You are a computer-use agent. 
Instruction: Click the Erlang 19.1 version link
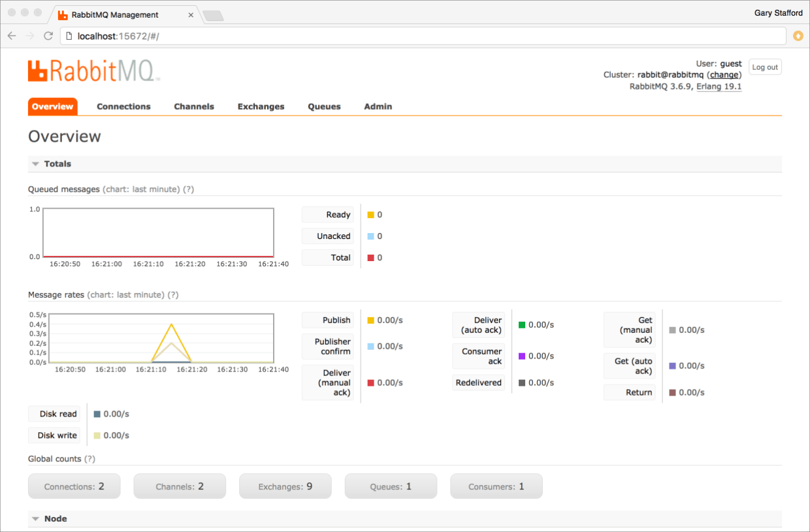point(719,86)
